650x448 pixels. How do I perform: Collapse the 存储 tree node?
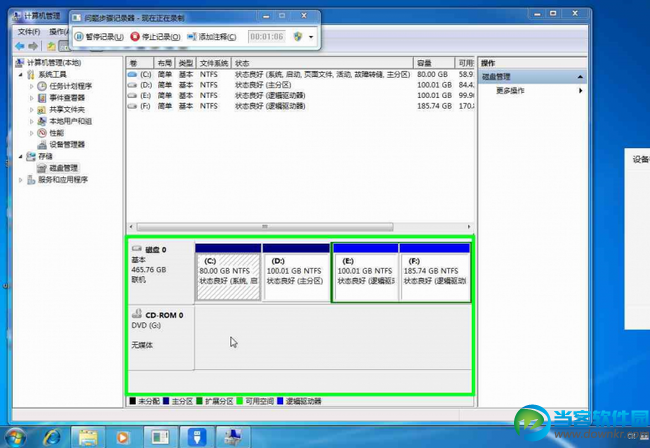click(x=21, y=156)
